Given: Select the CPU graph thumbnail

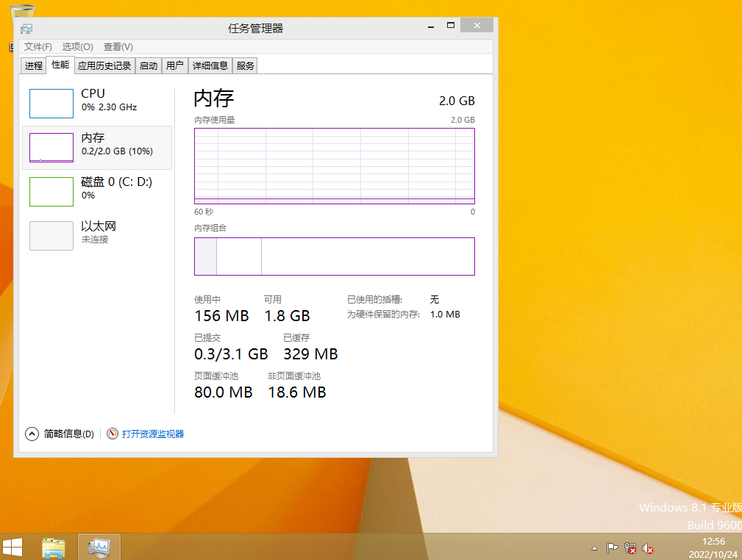Looking at the screenshot, I should pyautogui.click(x=51, y=104).
